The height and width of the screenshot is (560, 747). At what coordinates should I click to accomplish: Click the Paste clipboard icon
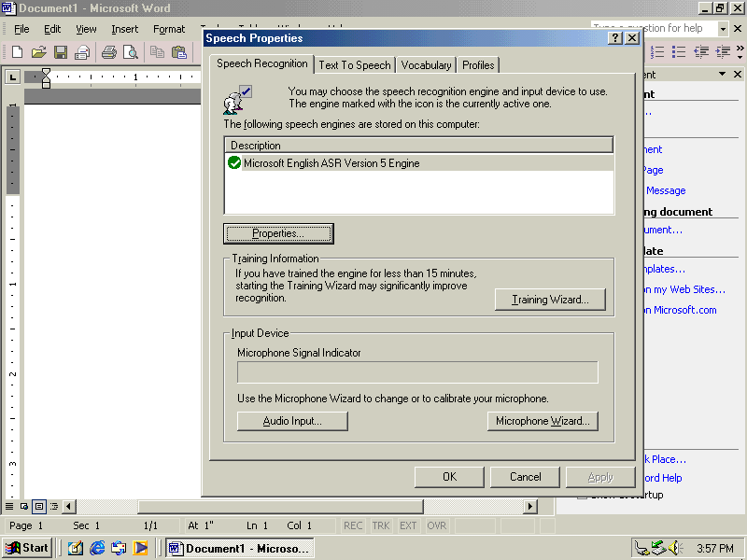click(x=179, y=52)
